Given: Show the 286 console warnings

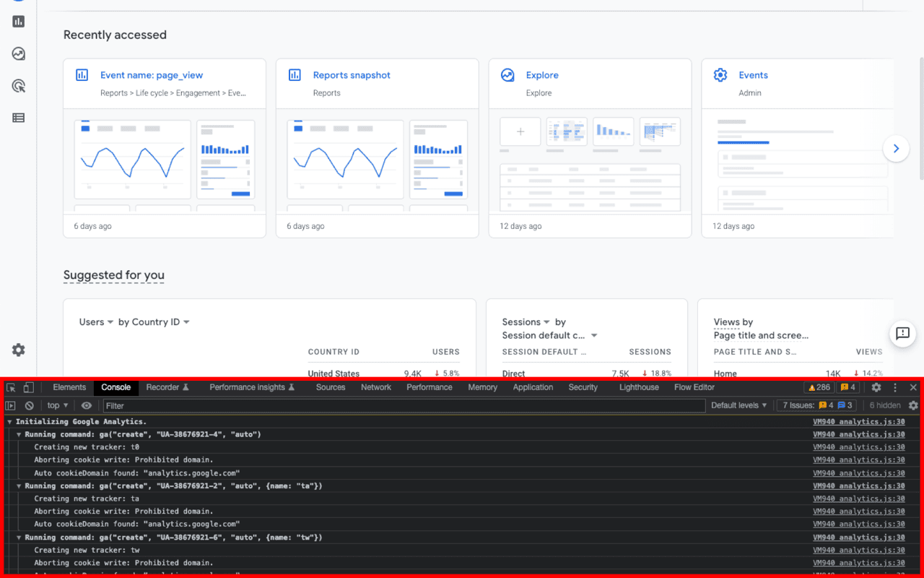Looking at the screenshot, I should coord(819,387).
